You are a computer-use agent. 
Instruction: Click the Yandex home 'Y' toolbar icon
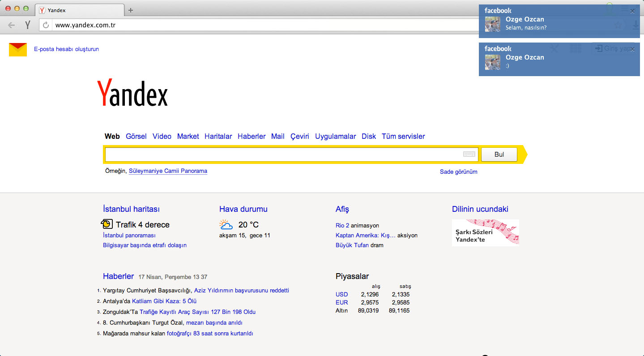click(28, 25)
